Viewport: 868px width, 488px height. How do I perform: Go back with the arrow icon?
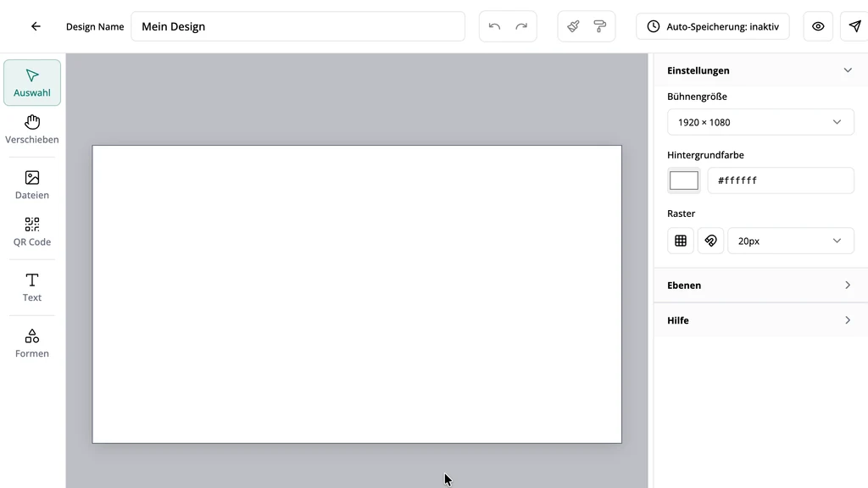click(36, 26)
